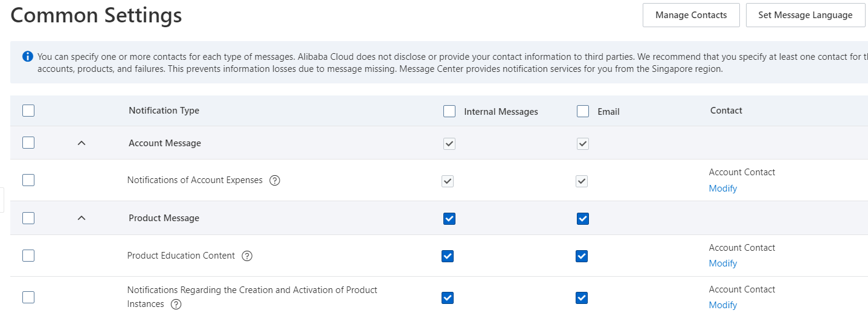Screen dimensions: 868x313
Task: Click the Set Message Language button
Action: pos(805,15)
